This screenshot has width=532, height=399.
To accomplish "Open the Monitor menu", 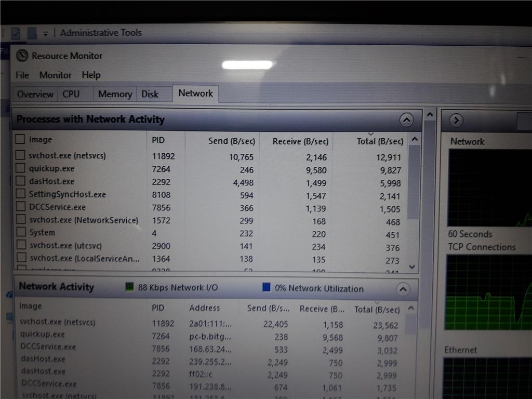I will [55, 75].
